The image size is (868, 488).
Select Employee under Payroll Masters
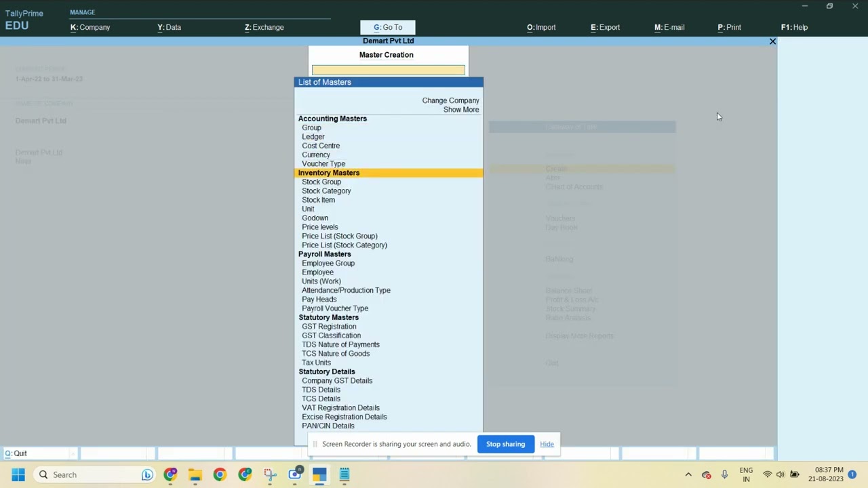(x=317, y=272)
